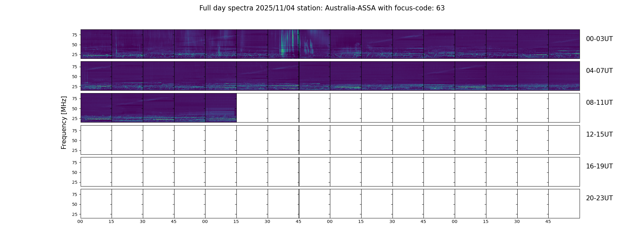Open the 00-03UT spectrogram strip
The width and height of the screenshot is (644, 245).
tap(330, 44)
